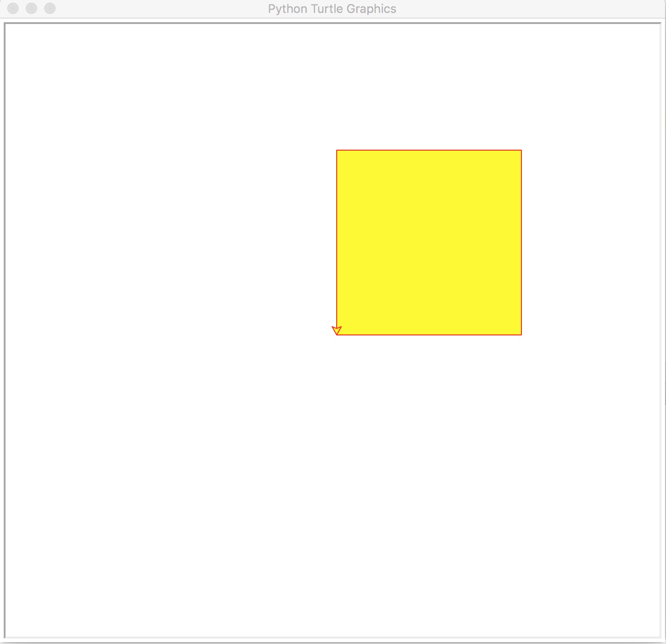
Task: Click the bottom red edge of the square
Action: click(x=429, y=334)
